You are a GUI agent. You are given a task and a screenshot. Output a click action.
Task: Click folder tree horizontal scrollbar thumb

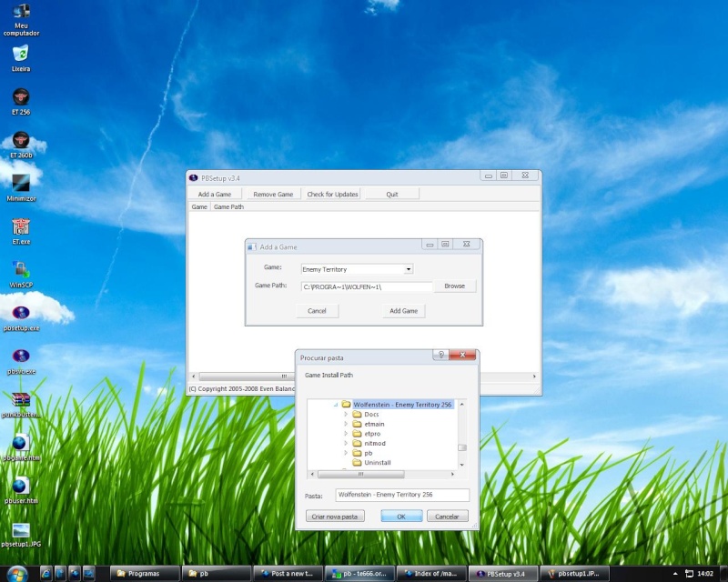click(x=360, y=475)
